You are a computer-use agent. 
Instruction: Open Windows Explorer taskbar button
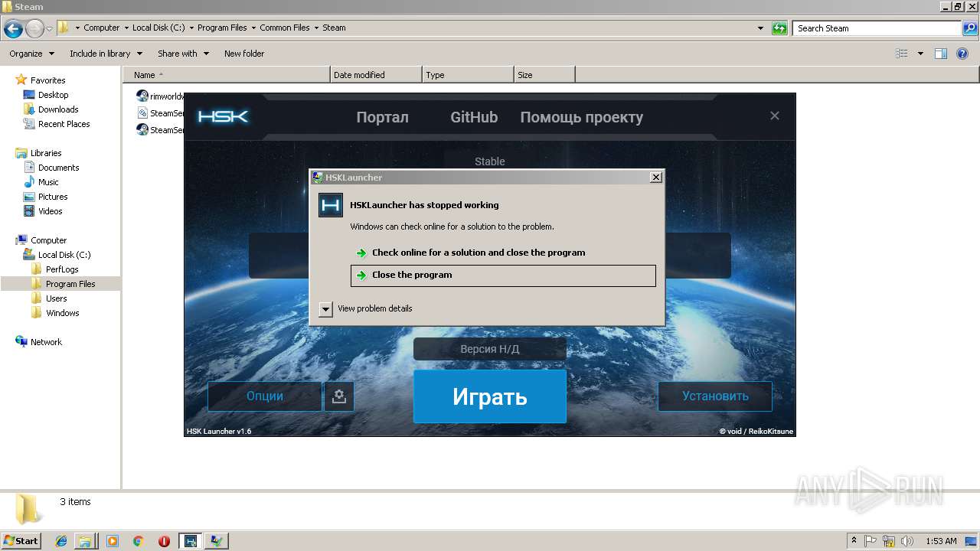84,541
